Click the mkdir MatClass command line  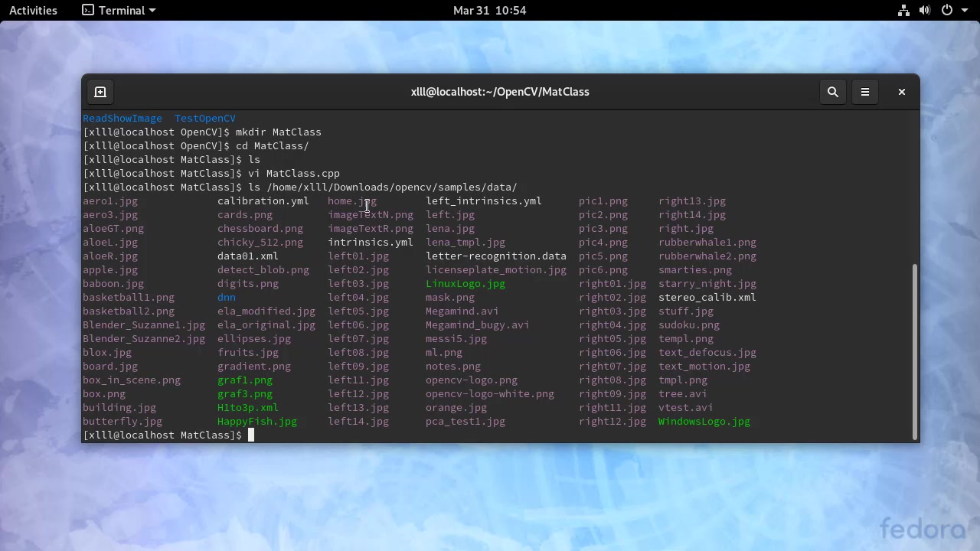click(x=202, y=132)
